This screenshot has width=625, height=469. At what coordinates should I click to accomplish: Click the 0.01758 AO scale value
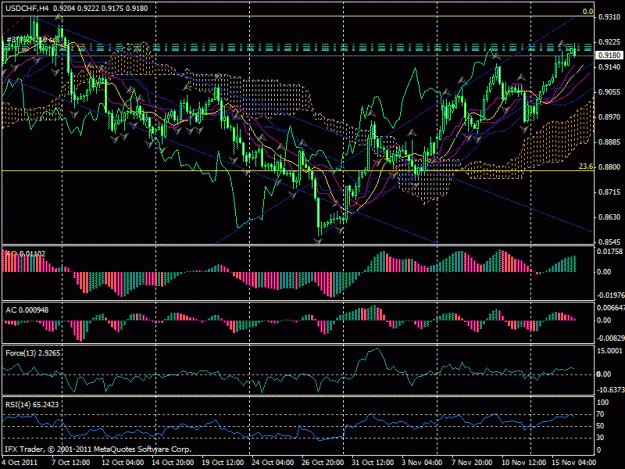coord(610,251)
